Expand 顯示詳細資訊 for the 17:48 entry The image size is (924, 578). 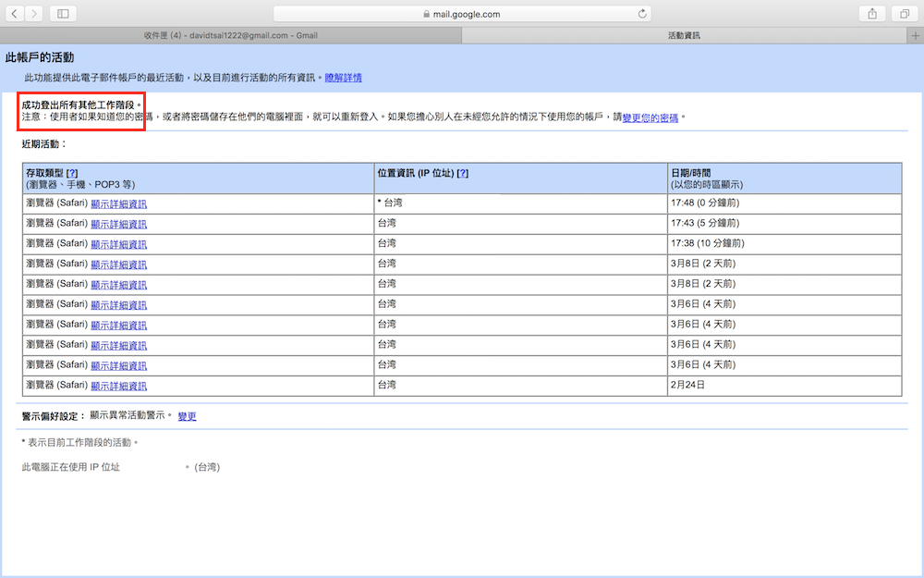tap(118, 203)
